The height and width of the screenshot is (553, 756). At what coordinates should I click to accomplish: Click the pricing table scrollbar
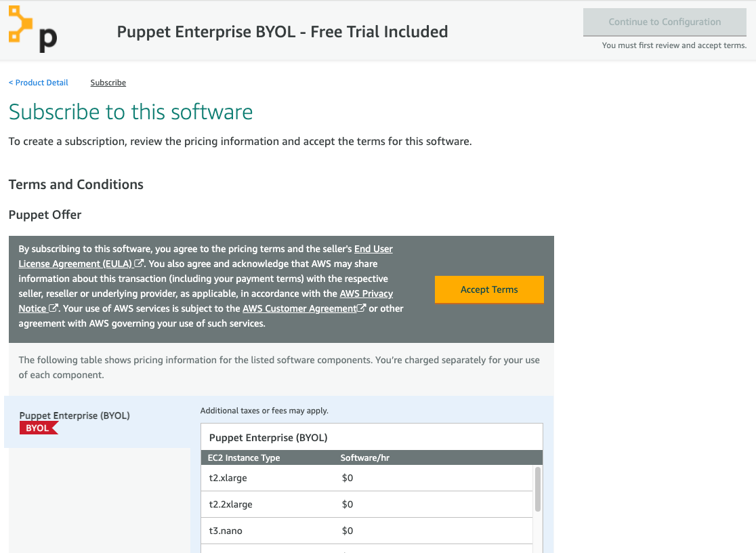point(538,489)
